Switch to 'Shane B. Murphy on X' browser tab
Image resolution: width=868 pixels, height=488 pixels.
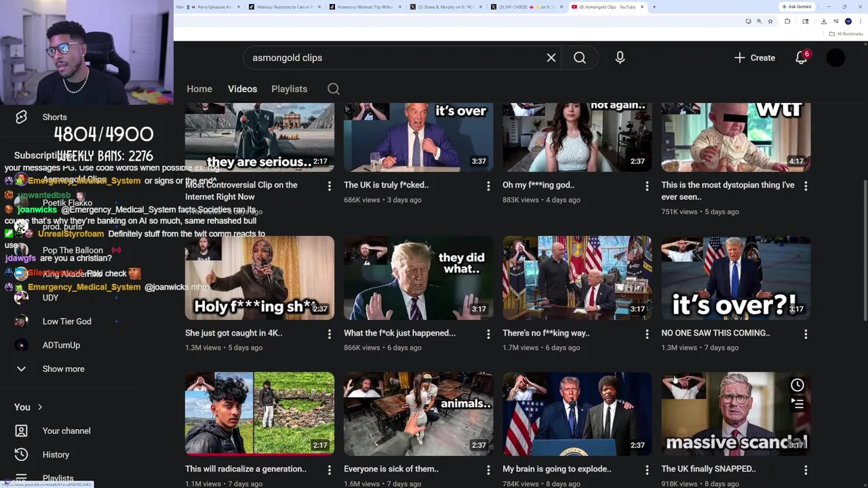coord(446,7)
